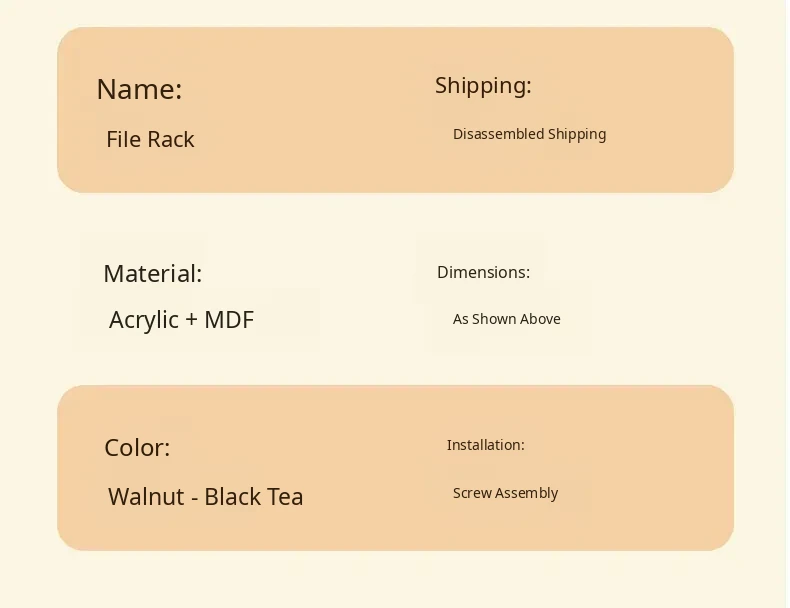Viewport: 790px width, 608px height.
Task: Click the word "Acrylic" in material value
Action: [144, 320]
